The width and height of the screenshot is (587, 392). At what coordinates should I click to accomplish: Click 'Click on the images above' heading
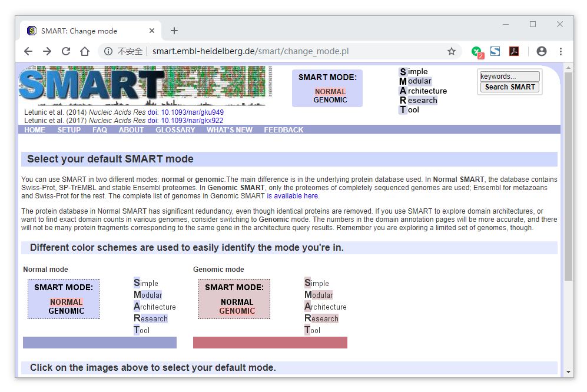(152, 368)
